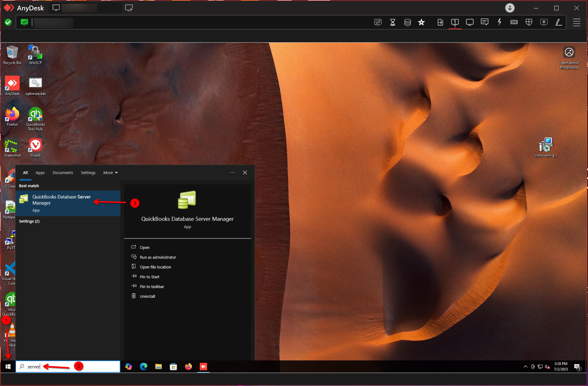588x386 pixels.
Task: Toggle the privacy screen icon in AnyDesk toolbar
Action: pyautogui.click(x=378, y=22)
